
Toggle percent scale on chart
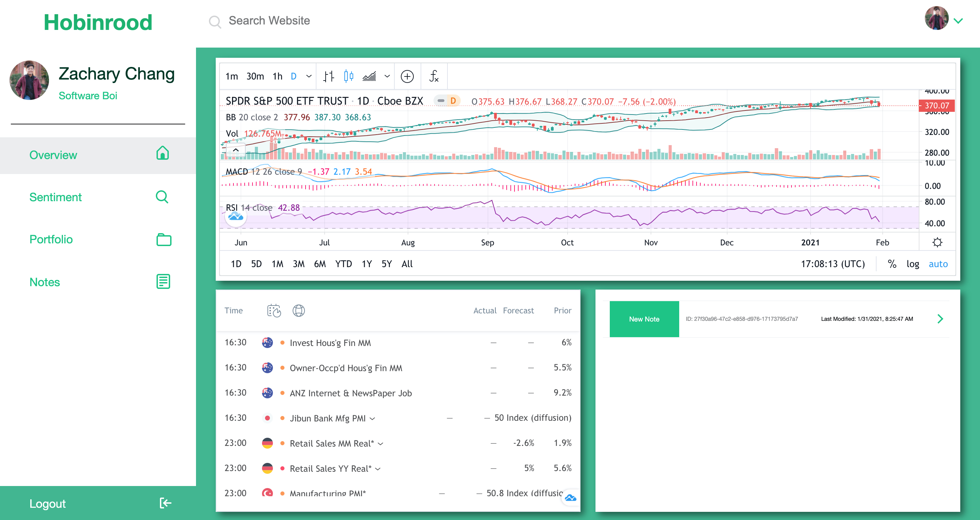[x=892, y=264]
